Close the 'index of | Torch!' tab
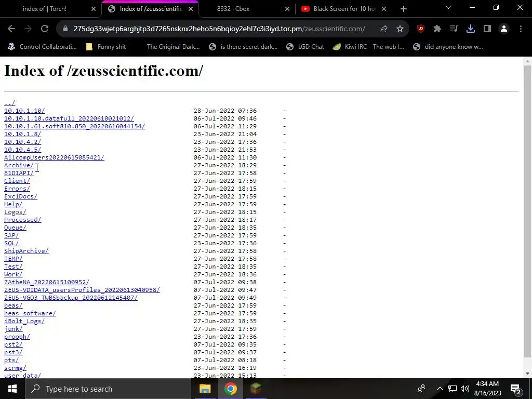The width and height of the screenshot is (532, 399). 94,9
